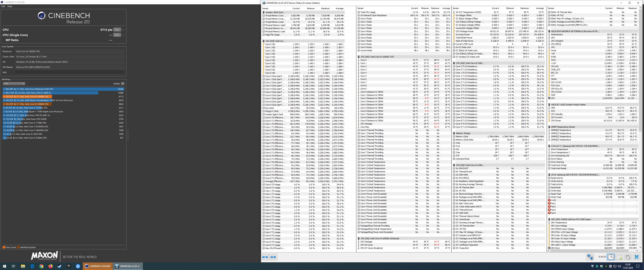Image resolution: width=644 pixels, height=270 pixels.
Task: Open HWiNFO remote network monitoring icon
Action: point(590,257)
